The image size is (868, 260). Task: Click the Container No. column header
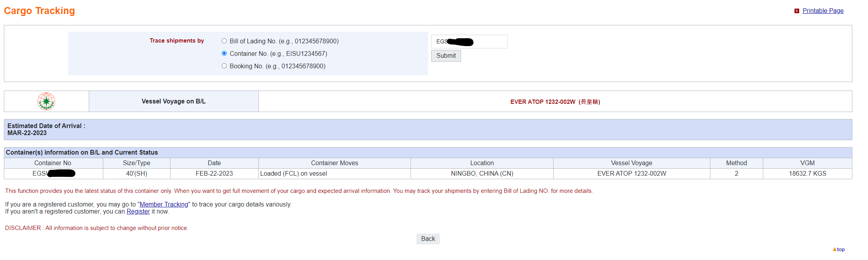click(54, 163)
